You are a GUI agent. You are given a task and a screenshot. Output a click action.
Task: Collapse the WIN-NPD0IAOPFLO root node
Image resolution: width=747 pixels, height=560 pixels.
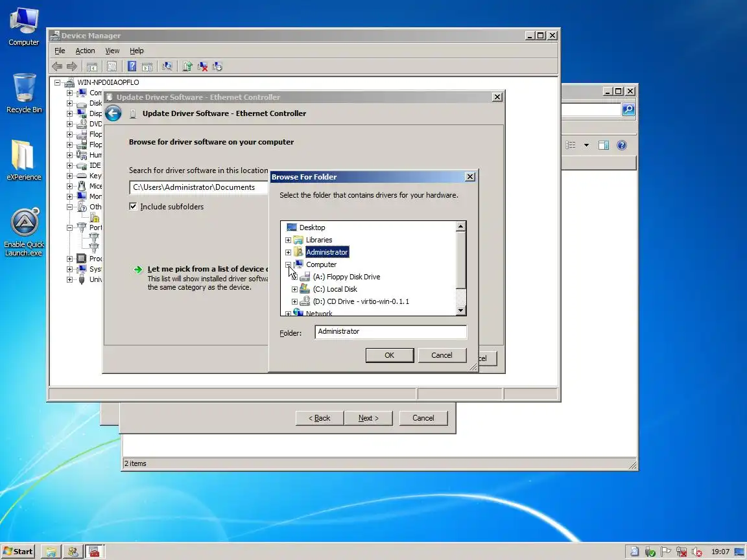(x=57, y=82)
